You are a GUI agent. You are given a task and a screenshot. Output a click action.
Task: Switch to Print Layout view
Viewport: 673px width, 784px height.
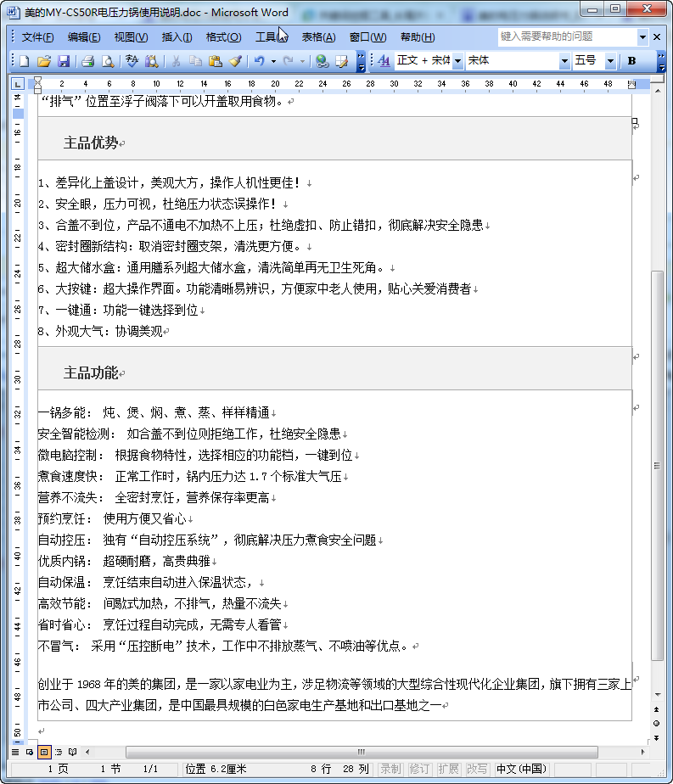point(44,752)
